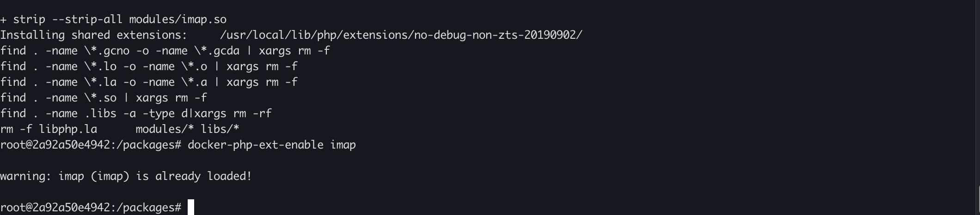Click the "\*.gcno" pattern in the find command
Viewport: 980px width, 215px height.
click(x=106, y=51)
